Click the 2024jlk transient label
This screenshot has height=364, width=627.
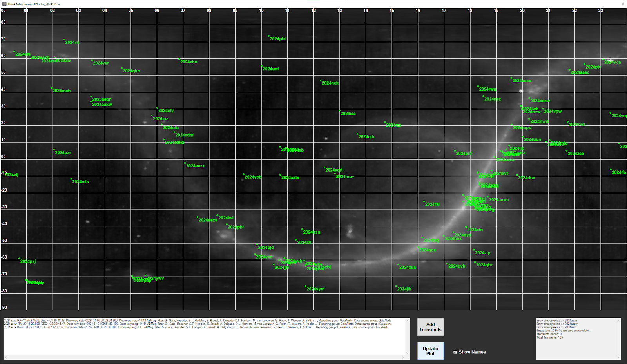[x=404, y=289]
